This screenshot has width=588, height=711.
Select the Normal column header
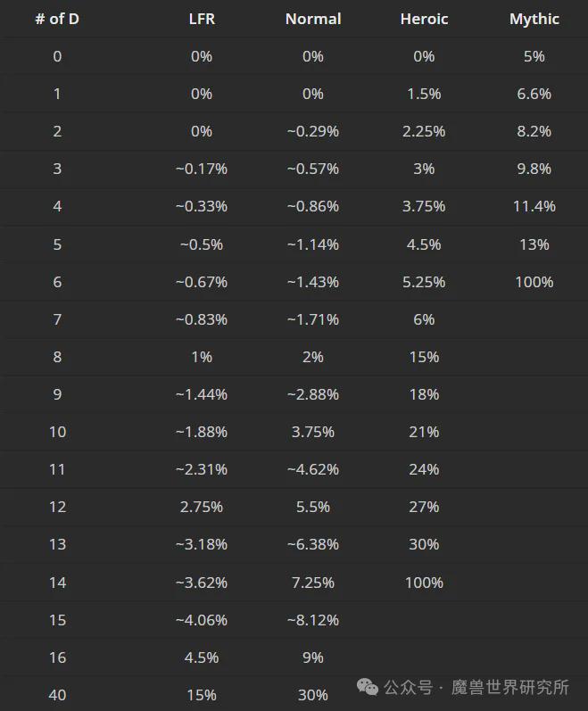click(x=313, y=19)
